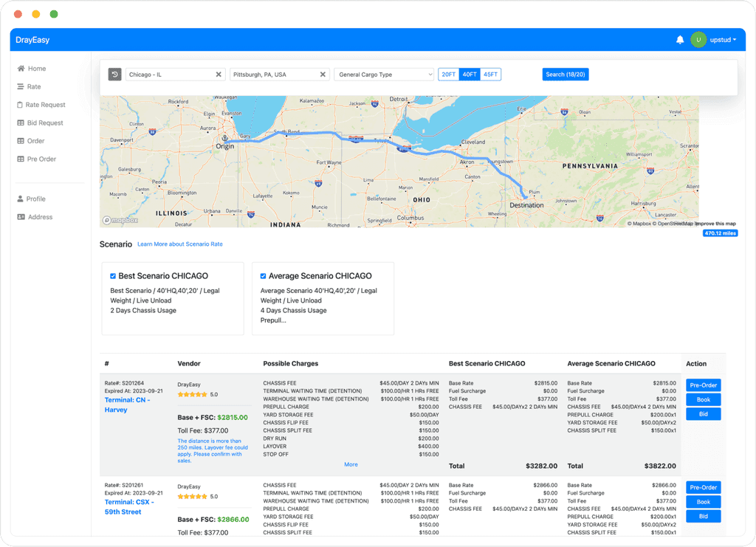756x547 pixels.
Task: Uncheck Best Scenario CHICAGO checkbox
Action: point(113,276)
